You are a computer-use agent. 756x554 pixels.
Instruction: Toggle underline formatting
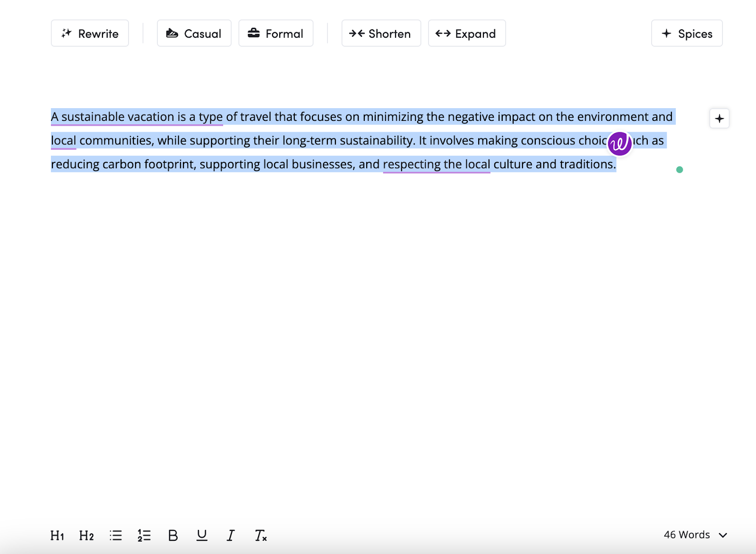coord(202,536)
